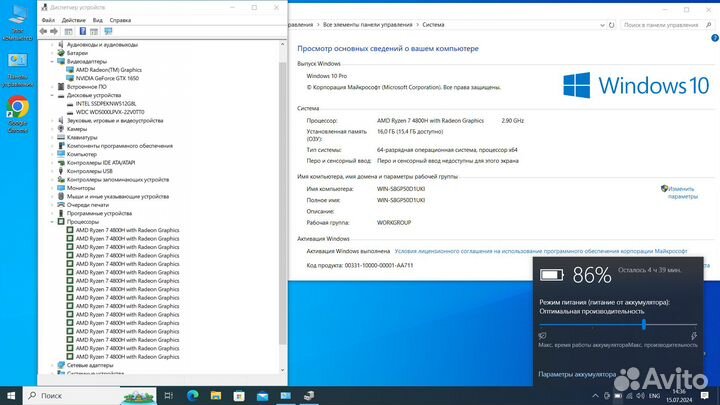Click the volume speaker tray icon
The image size is (720, 405).
tap(641, 396)
